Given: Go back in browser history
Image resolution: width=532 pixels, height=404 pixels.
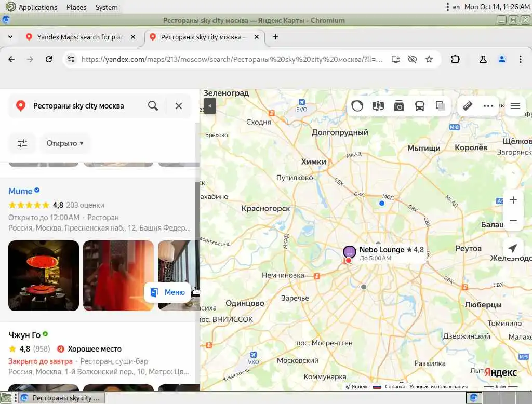Looking at the screenshot, I should pos(11,59).
